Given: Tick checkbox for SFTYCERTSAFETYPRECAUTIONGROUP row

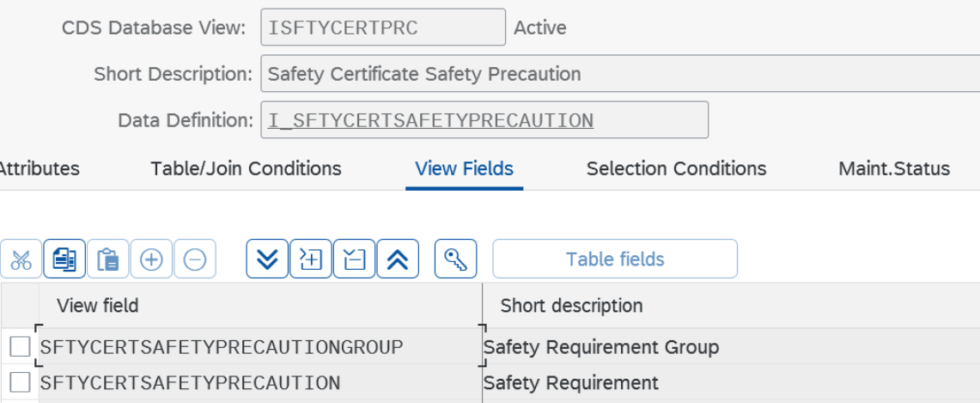Looking at the screenshot, I should point(20,347).
